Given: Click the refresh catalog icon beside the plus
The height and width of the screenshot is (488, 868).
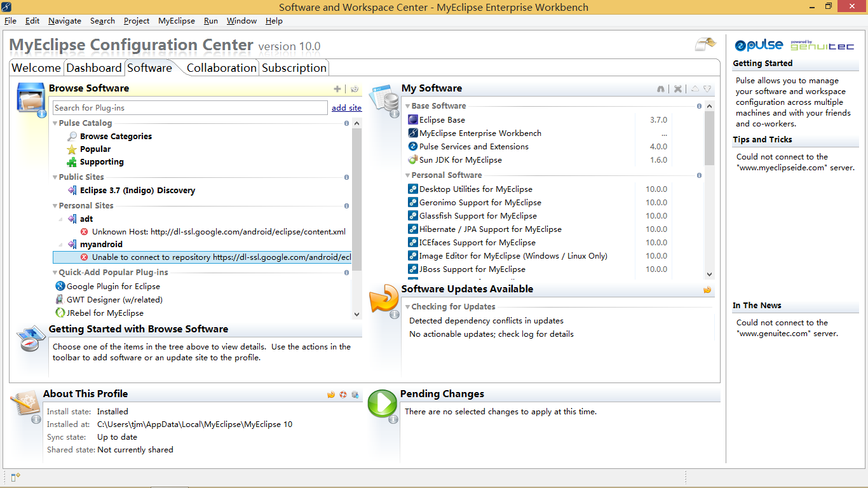Looking at the screenshot, I should tap(355, 89).
